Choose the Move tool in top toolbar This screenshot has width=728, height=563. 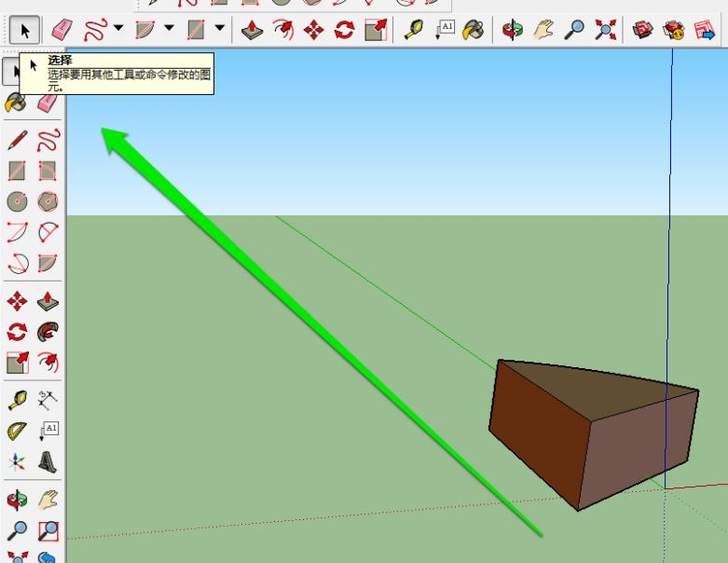click(x=314, y=31)
